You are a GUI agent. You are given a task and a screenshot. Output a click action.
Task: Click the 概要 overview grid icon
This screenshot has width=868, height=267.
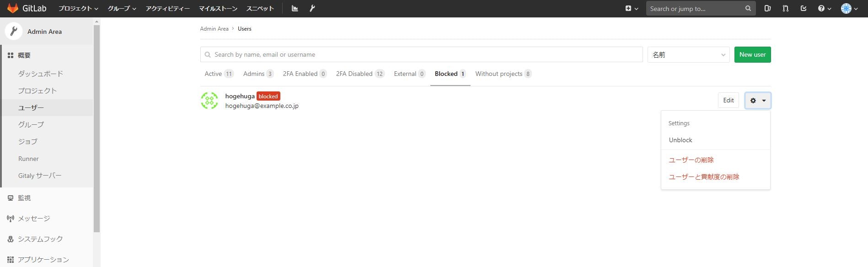pyautogui.click(x=11, y=55)
